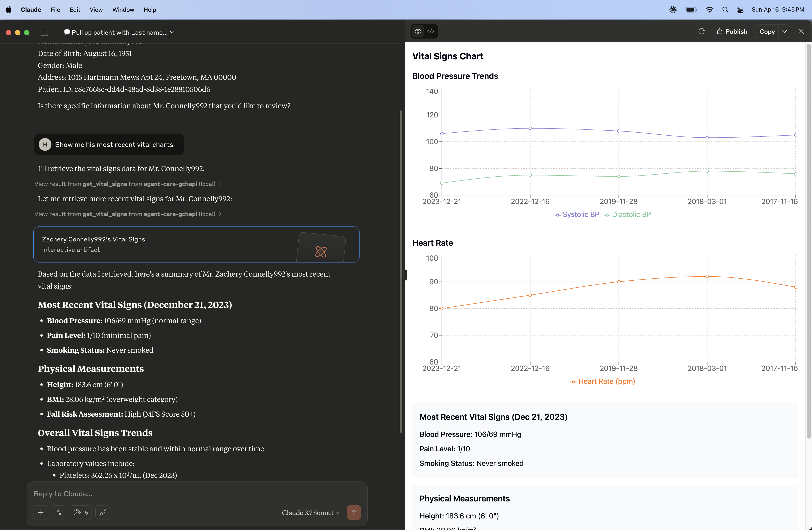Image resolution: width=812 pixels, height=530 pixels.
Task: Click the plug connector icon
Action: (102, 512)
